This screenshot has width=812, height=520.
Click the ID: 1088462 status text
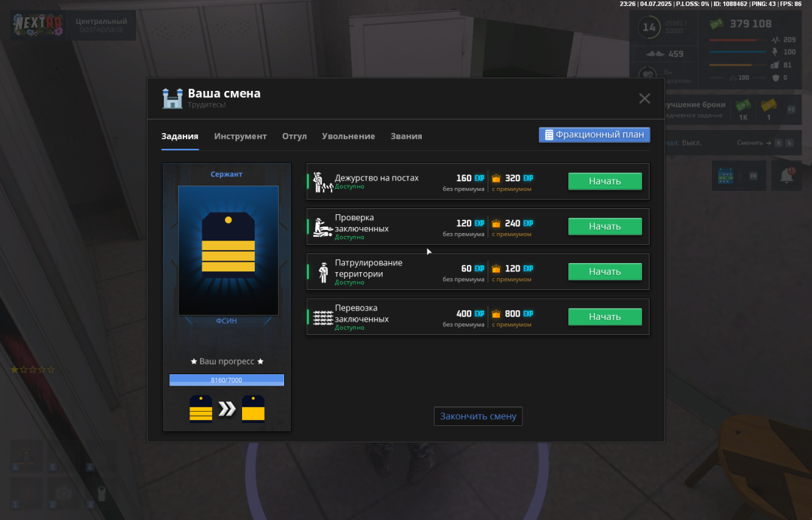coord(729,5)
